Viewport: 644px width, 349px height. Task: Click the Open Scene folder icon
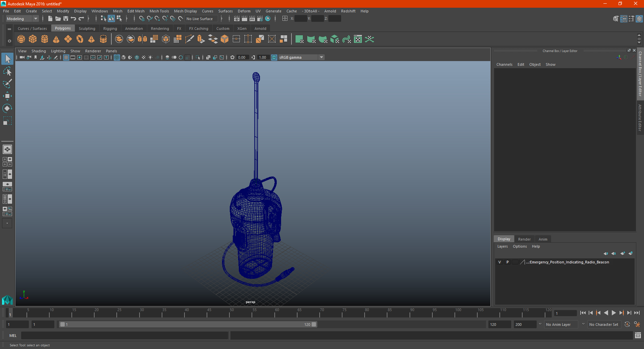58,19
